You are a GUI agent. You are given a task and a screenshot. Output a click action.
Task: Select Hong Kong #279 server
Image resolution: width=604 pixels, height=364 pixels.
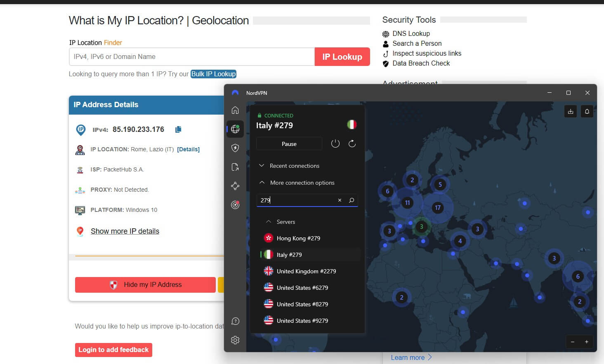[310, 238]
